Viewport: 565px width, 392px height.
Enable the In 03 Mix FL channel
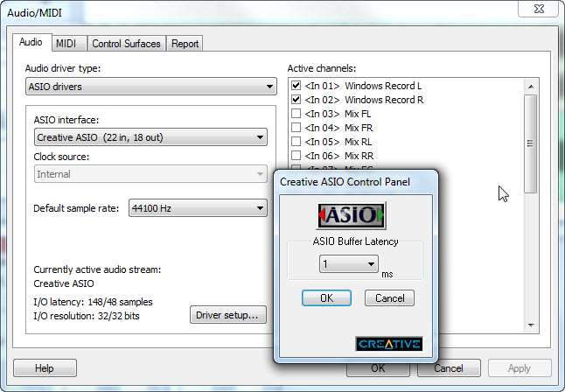click(296, 114)
